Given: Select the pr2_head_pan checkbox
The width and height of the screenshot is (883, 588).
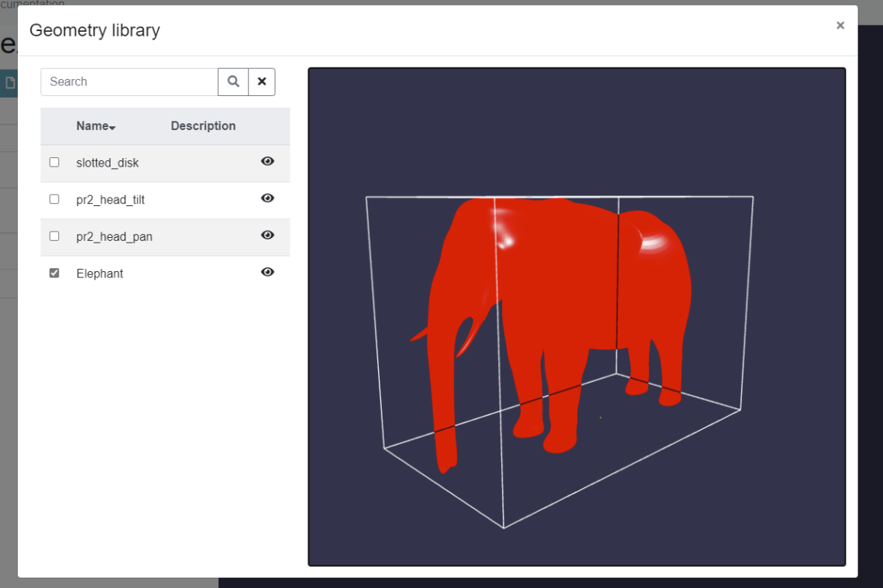Looking at the screenshot, I should click(x=53, y=236).
